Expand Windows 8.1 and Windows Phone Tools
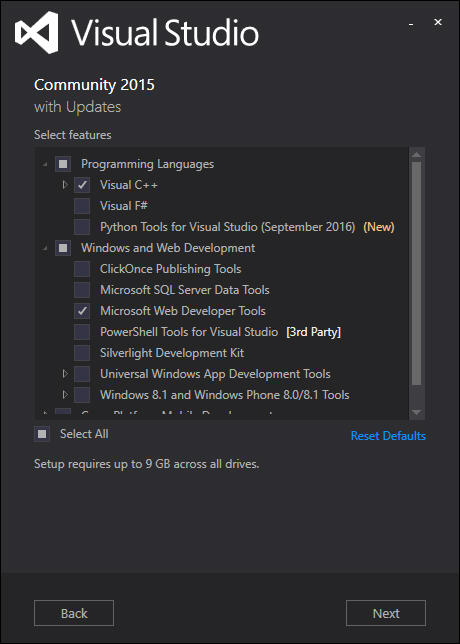Image resolution: width=460 pixels, height=644 pixels. pos(64,395)
